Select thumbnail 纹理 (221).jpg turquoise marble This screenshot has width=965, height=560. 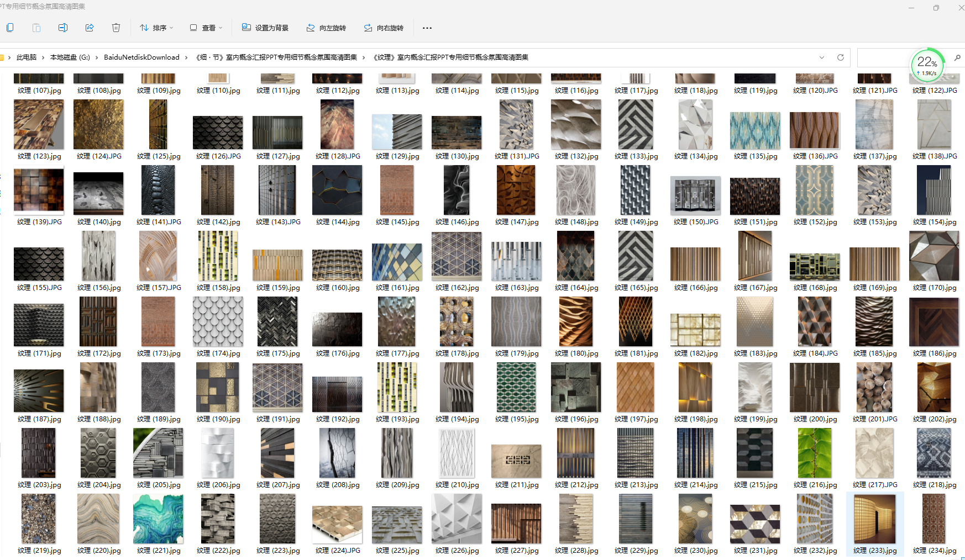tap(158, 519)
